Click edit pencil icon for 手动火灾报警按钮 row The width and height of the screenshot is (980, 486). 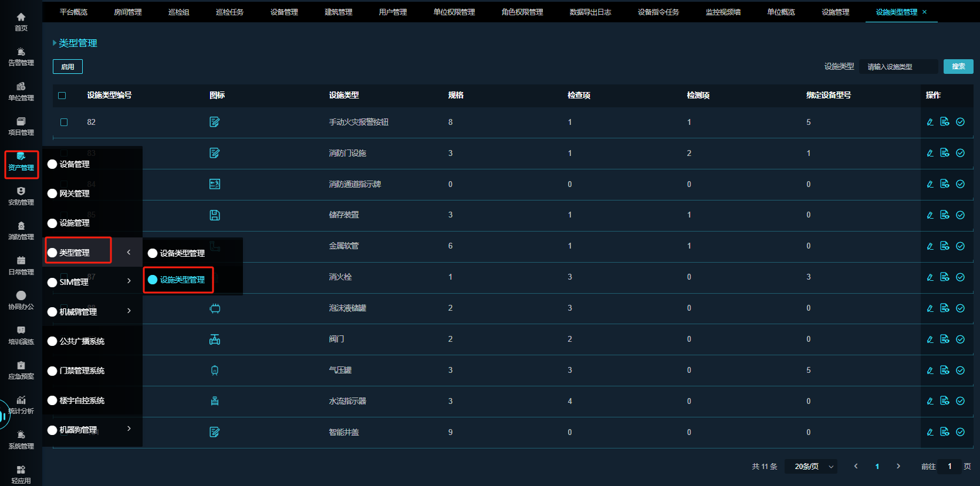930,122
